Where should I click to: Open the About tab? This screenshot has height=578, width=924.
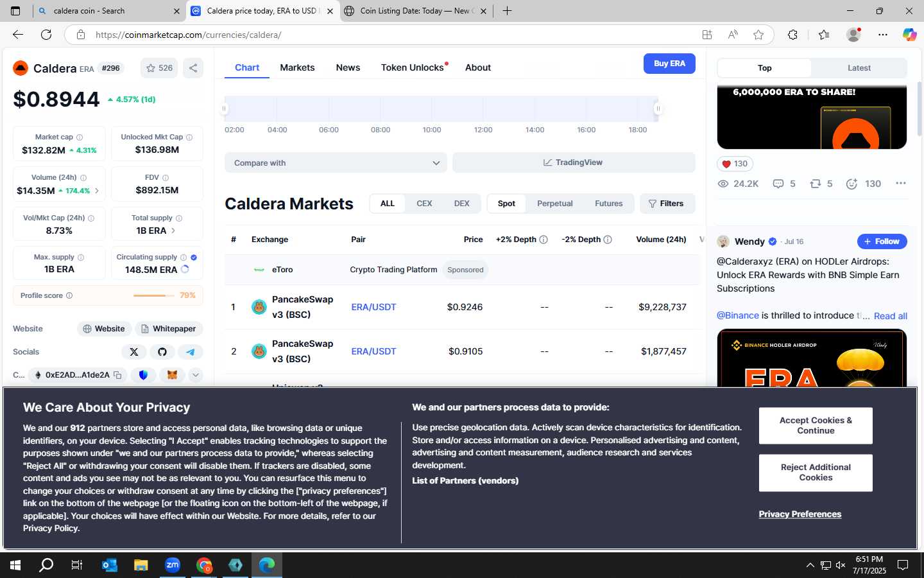click(478, 67)
